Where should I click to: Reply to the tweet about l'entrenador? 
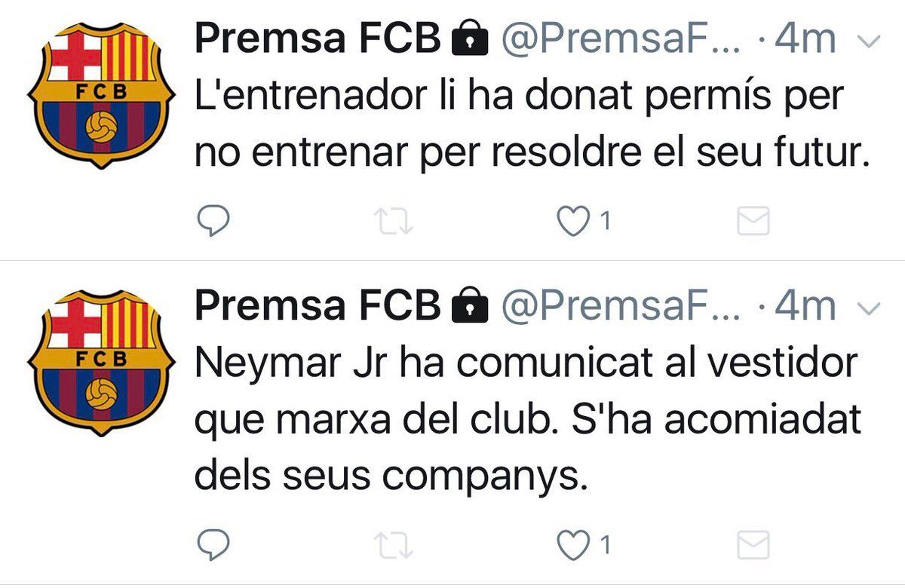coord(214,220)
